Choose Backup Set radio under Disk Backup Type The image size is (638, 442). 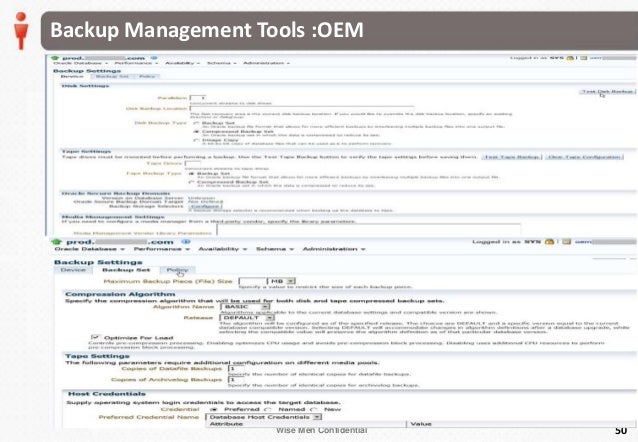coord(196,123)
